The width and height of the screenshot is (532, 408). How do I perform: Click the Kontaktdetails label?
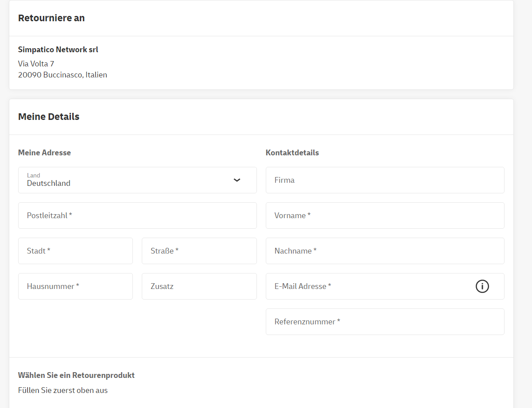pos(292,153)
